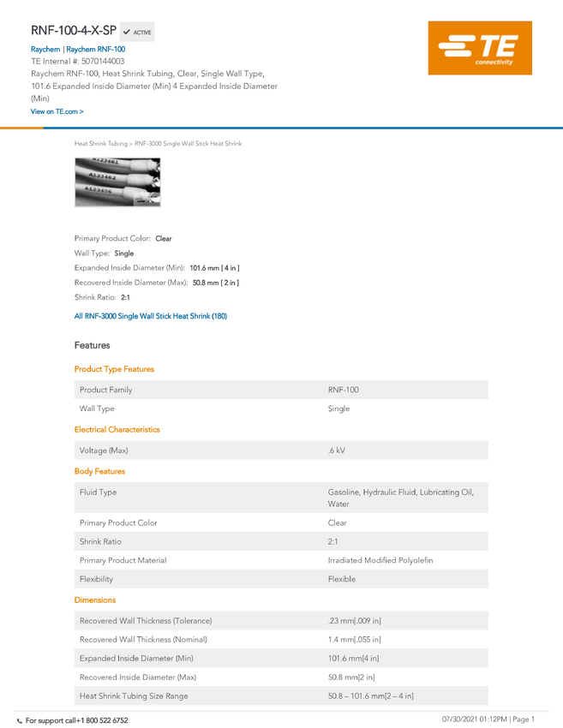Screen dimensions: 563x728
Task: Select the Heat Shrink Tubing Size Range row
Action: point(281,695)
